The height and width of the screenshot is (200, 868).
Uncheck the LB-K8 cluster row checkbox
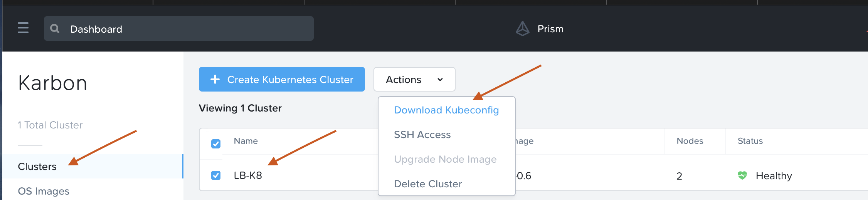click(x=216, y=175)
